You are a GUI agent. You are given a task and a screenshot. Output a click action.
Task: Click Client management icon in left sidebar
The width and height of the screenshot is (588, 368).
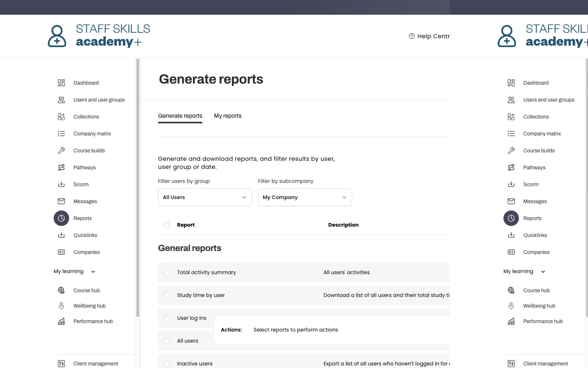tap(61, 364)
